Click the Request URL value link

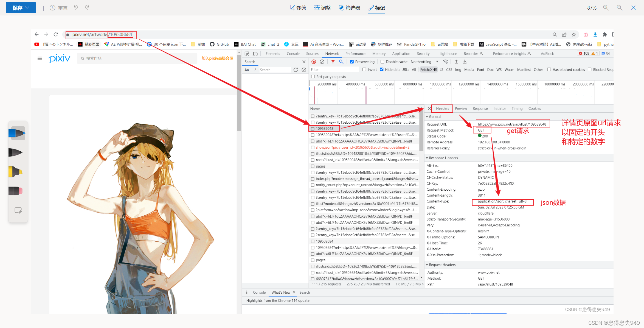click(512, 124)
